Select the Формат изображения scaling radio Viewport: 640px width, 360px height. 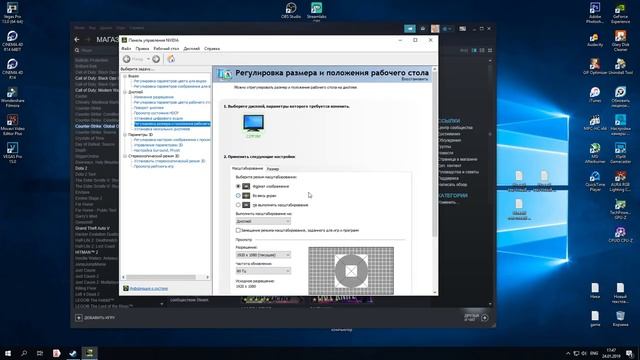[238, 186]
